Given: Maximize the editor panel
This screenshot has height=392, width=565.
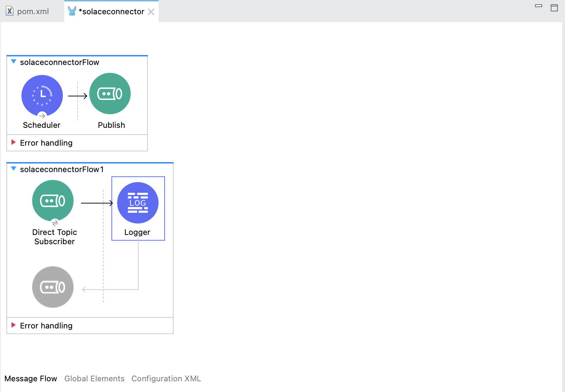Looking at the screenshot, I should tap(554, 8).
